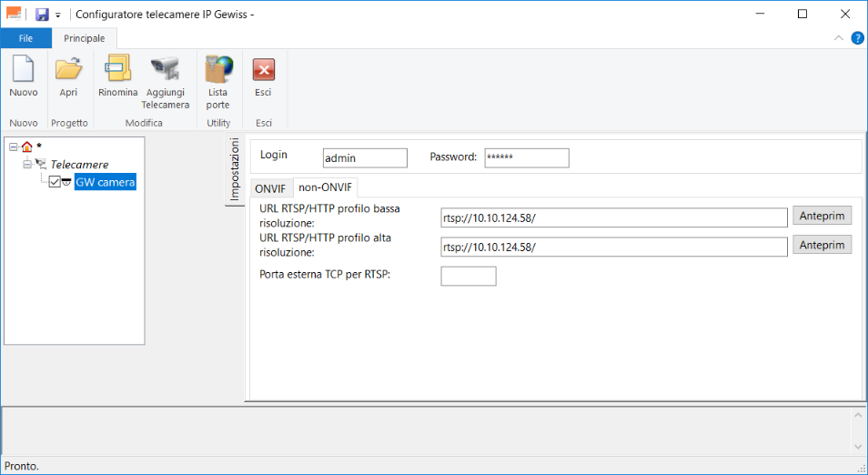Image resolution: width=868 pixels, height=475 pixels.
Task: Click the Pronto. status bar text
Action: pos(22,466)
